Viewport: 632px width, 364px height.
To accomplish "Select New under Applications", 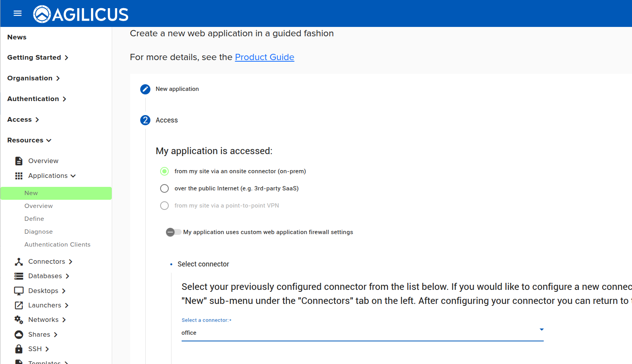I will [x=56, y=193].
